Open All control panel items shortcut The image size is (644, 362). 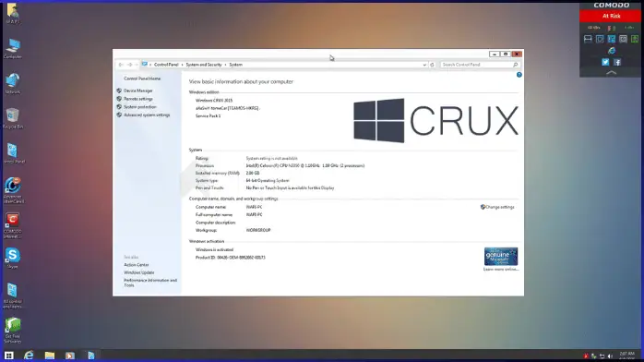coord(13,295)
